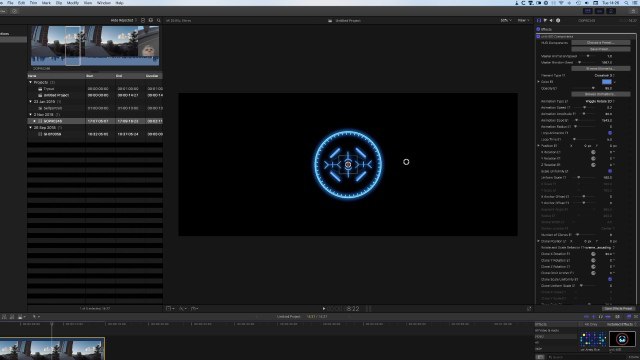Click the share/export icon at top right
The width and height of the screenshot is (640, 360).
633,11
